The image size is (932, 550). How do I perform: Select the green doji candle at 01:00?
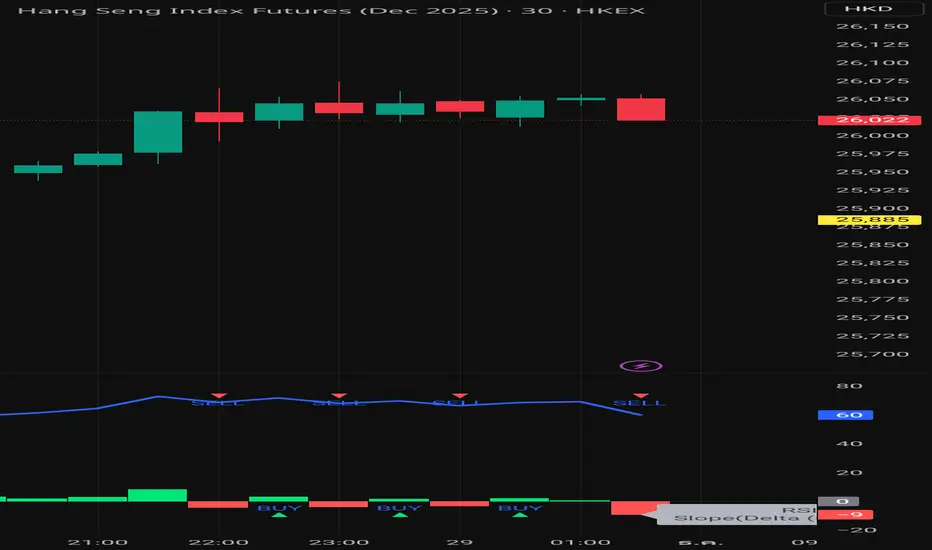(581, 99)
